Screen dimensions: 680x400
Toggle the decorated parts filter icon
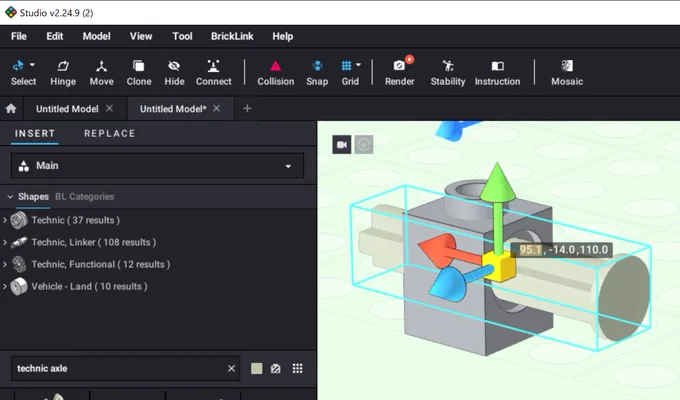point(275,369)
